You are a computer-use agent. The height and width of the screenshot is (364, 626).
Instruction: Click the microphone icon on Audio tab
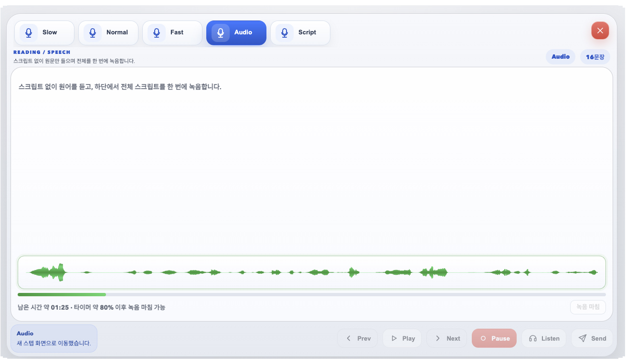coord(221,33)
